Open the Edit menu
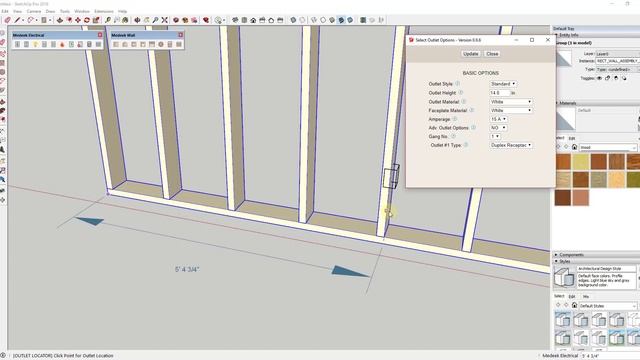640x360 pixels. [5, 11]
